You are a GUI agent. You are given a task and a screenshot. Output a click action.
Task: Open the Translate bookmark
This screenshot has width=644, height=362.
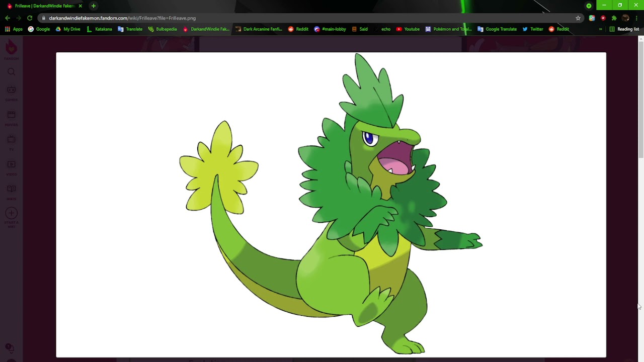(130, 29)
